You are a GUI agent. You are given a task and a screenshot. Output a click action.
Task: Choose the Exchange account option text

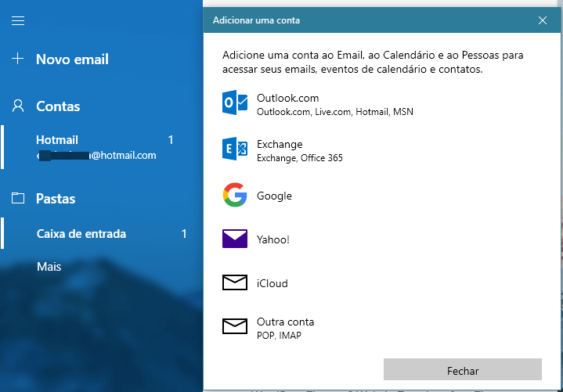coord(280,145)
